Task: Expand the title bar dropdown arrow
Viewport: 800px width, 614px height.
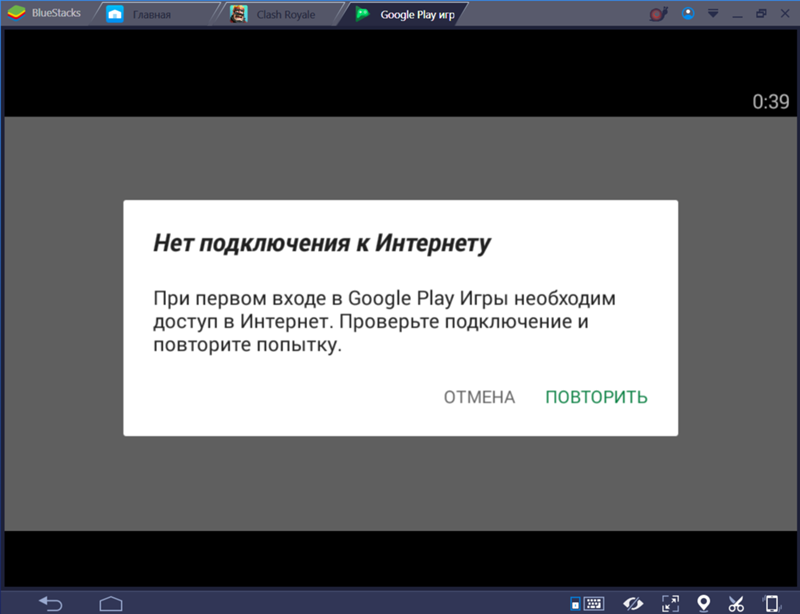Action: (x=712, y=14)
